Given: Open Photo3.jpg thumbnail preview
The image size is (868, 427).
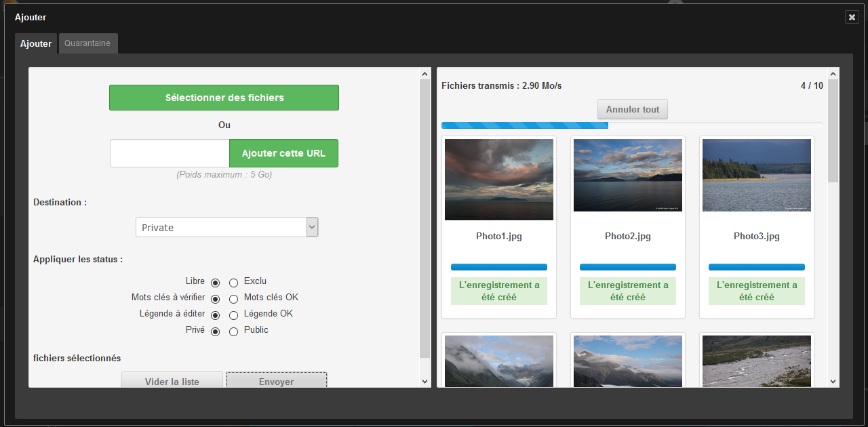Looking at the screenshot, I should coord(756,176).
